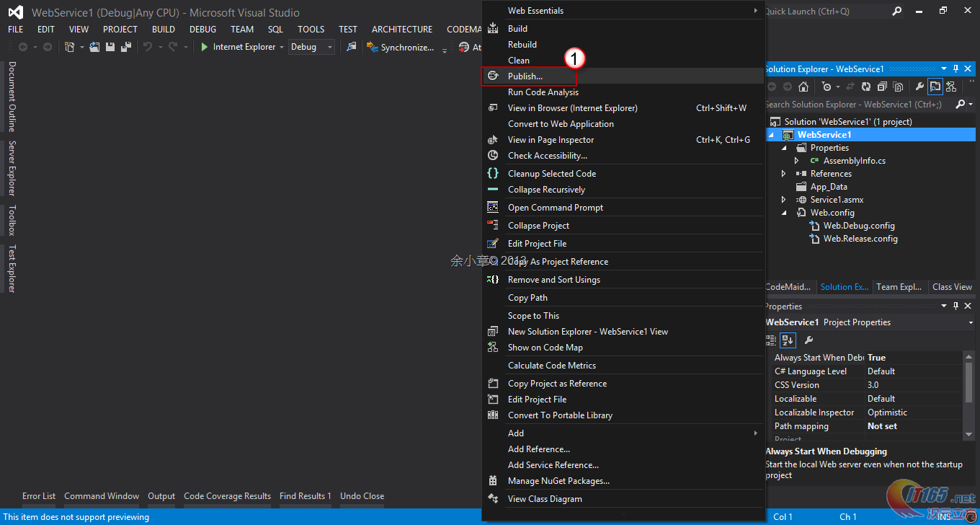Click the Quick Launch search magnifier icon
Image resolution: width=980 pixels, height=525 pixels.
coord(897,12)
